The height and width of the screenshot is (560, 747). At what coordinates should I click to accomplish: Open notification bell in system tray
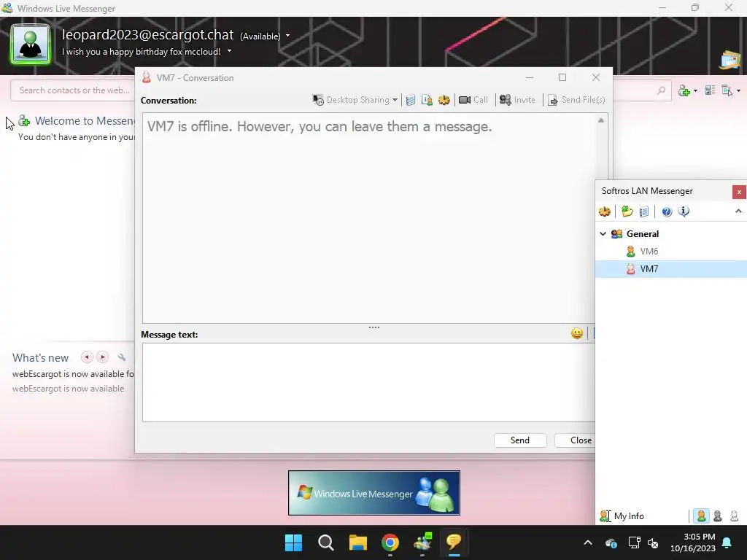727,542
